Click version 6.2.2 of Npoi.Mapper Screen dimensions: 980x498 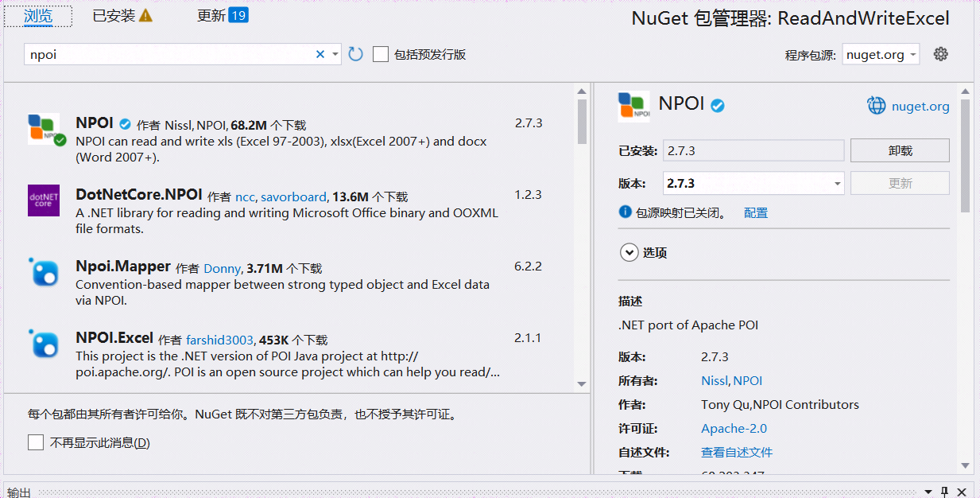click(528, 267)
